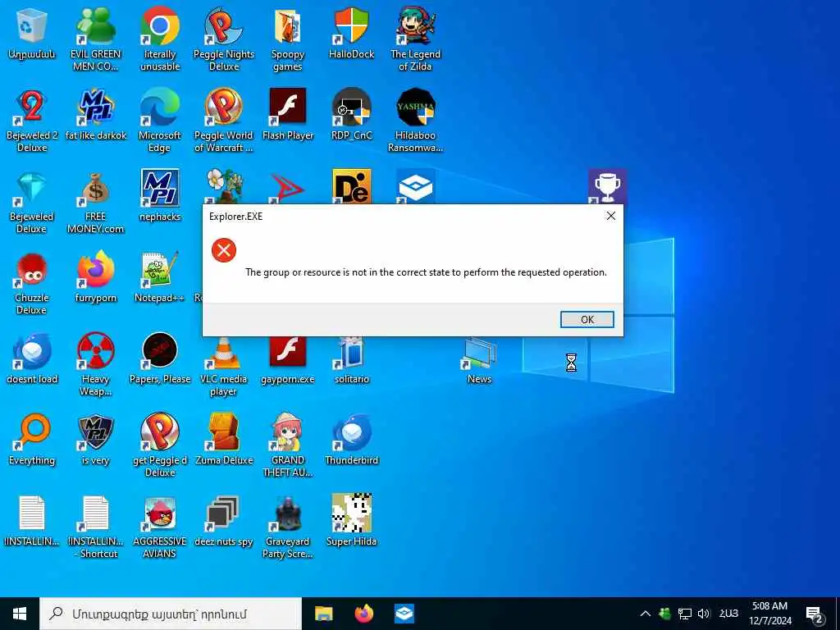Click the taskbar search box
Viewport: 840px width, 630px height.
pos(171,614)
